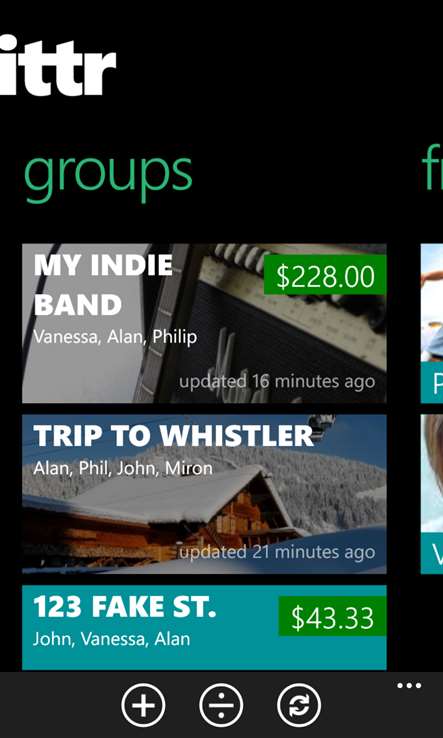443x738 pixels.
Task: Tap the refresh/sync icon
Action: click(x=299, y=705)
